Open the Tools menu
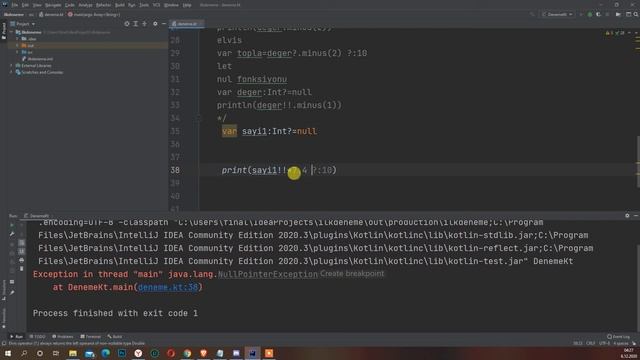 (144, 5)
